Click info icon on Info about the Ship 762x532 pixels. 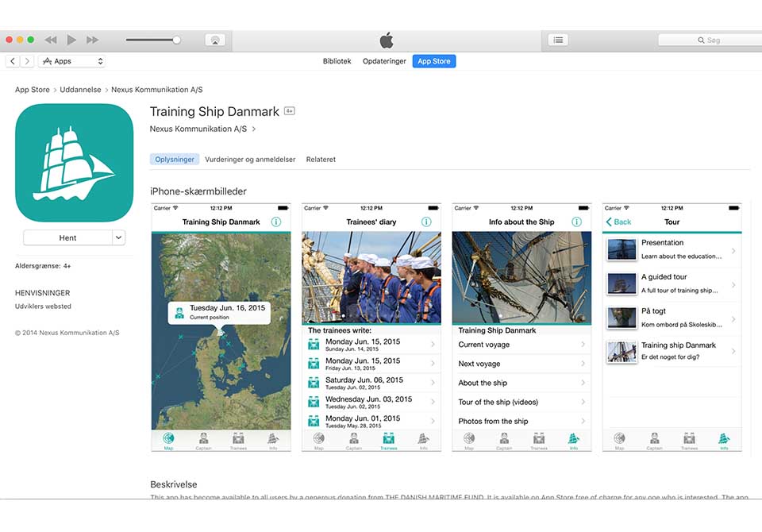(x=576, y=222)
